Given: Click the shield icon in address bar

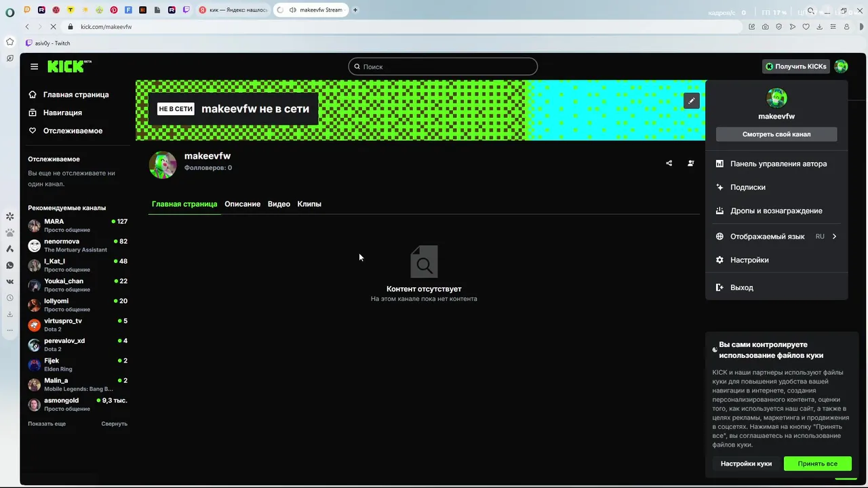Looking at the screenshot, I should [779, 26].
